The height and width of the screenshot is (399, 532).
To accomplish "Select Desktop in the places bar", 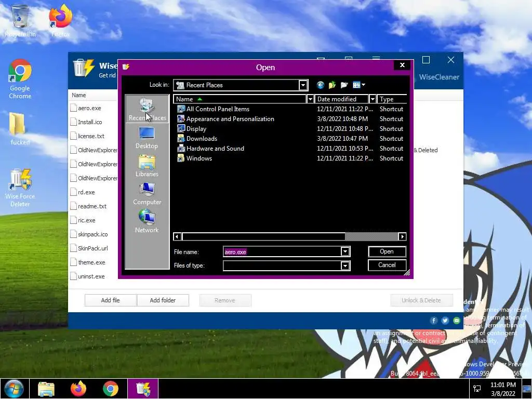I will coord(147,137).
